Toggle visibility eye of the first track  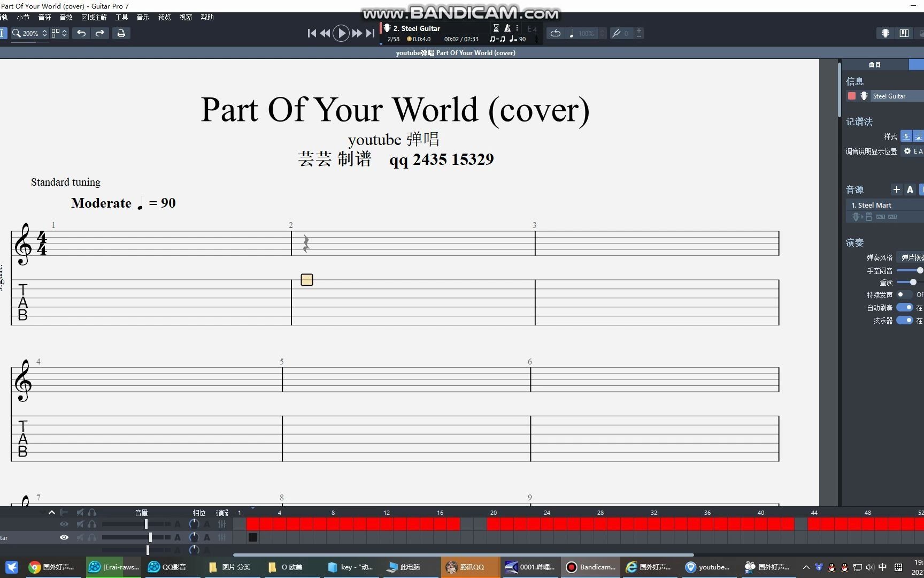[x=64, y=524]
